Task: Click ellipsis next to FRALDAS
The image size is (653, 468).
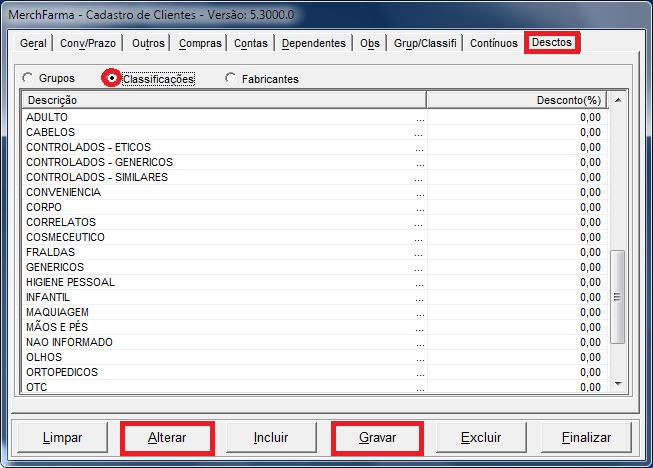Action: (420, 253)
